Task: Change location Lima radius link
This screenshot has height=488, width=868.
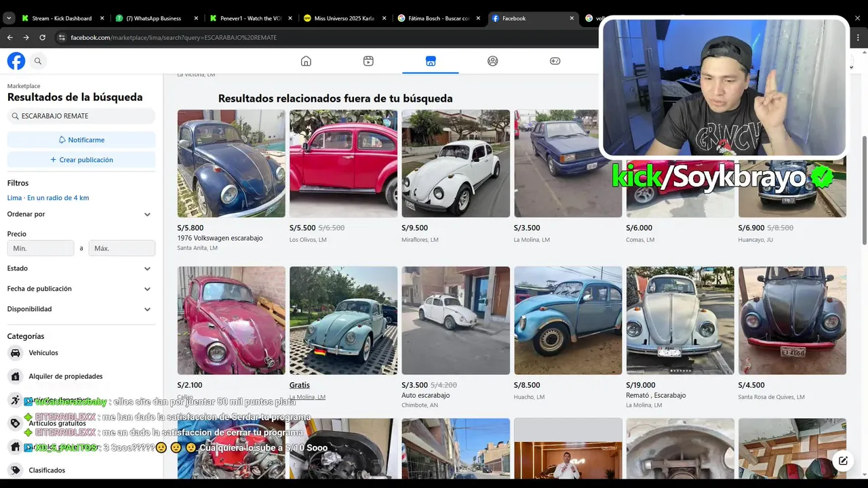Action: (48, 198)
